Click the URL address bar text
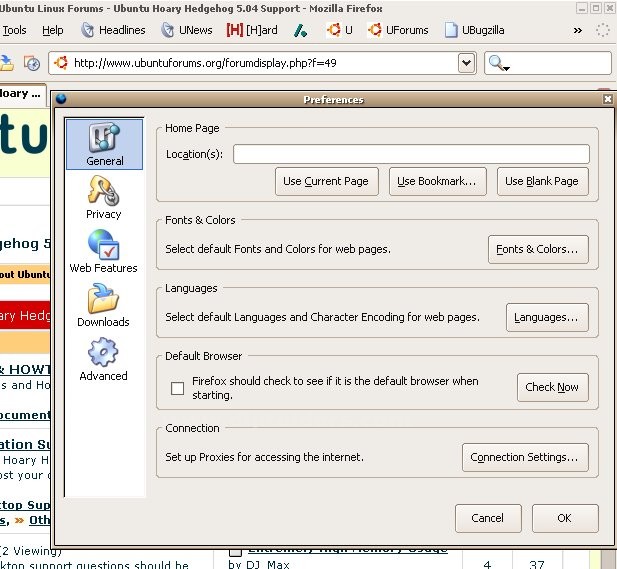 click(205, 63)
